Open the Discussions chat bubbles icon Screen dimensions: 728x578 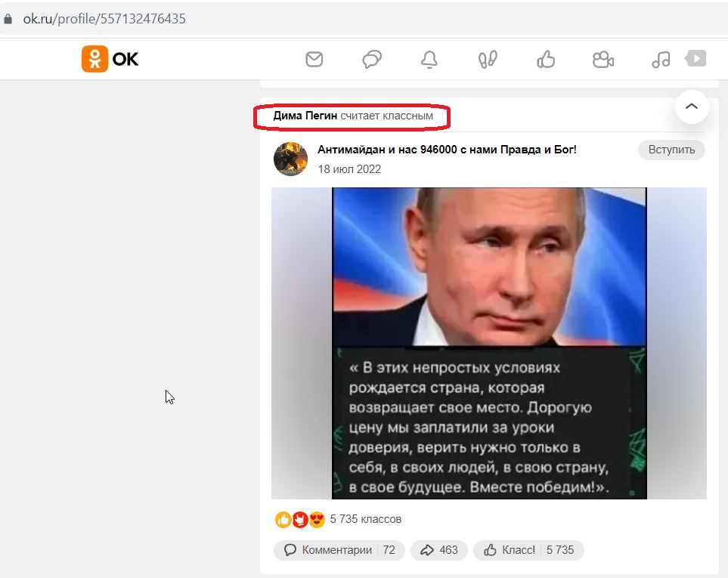[x=372, y=60]
